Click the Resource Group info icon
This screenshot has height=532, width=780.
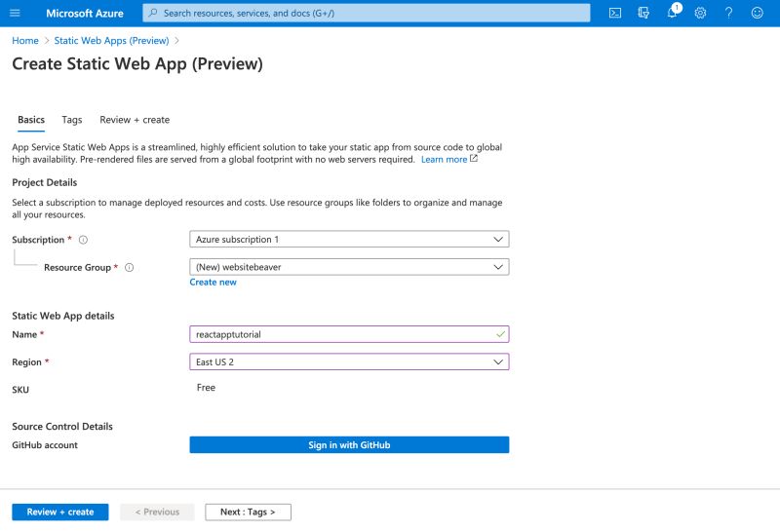coord(130,268)
